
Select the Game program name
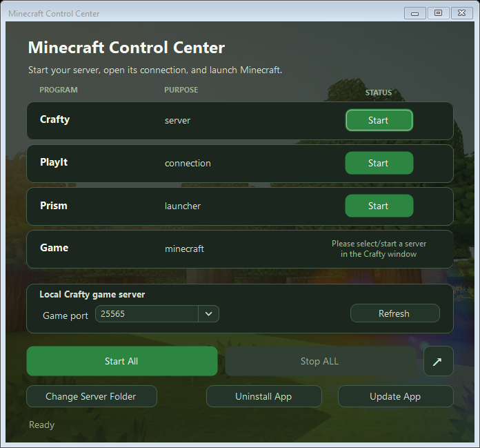point(54,248)
